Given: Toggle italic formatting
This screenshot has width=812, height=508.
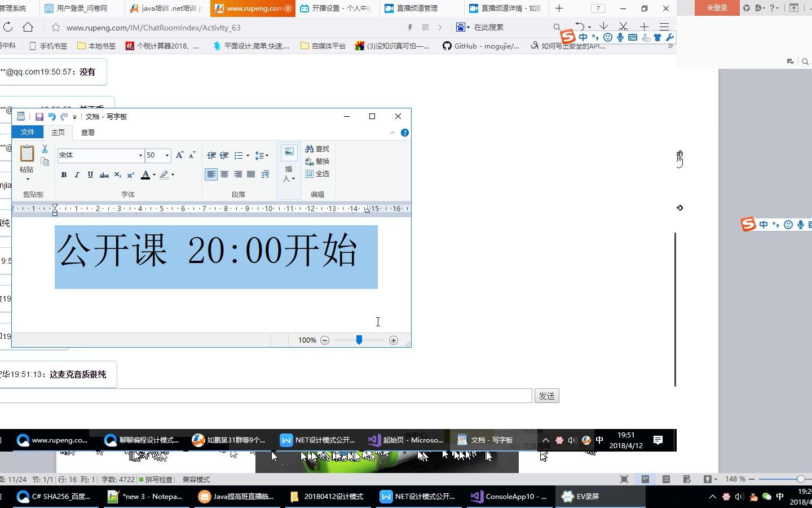Looking at the screenshot, I should [76, 175].
